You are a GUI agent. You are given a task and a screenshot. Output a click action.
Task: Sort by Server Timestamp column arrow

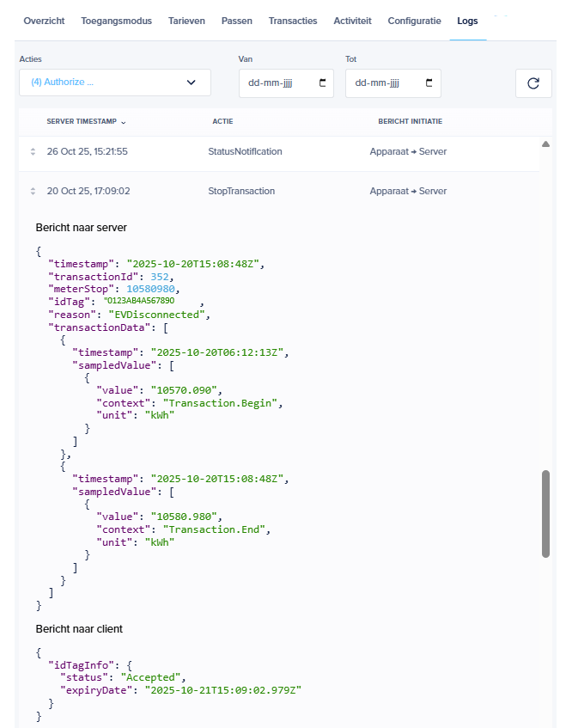(124, 122)
